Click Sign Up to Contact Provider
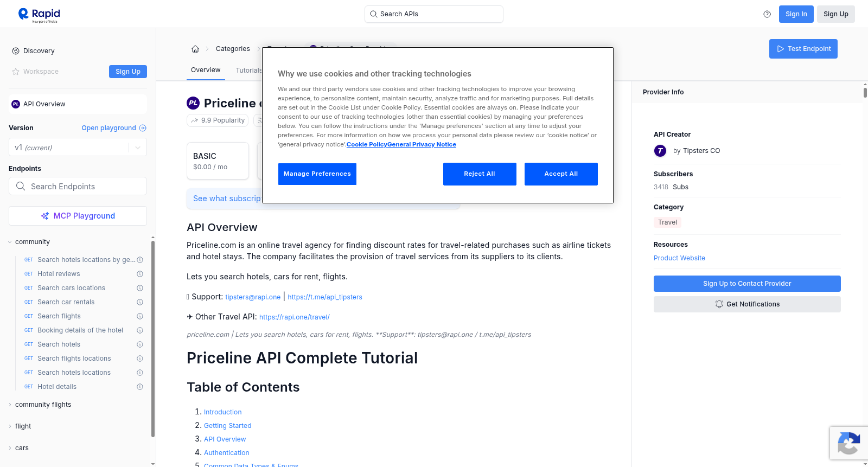The image size is (868, 467). (747, 284)
